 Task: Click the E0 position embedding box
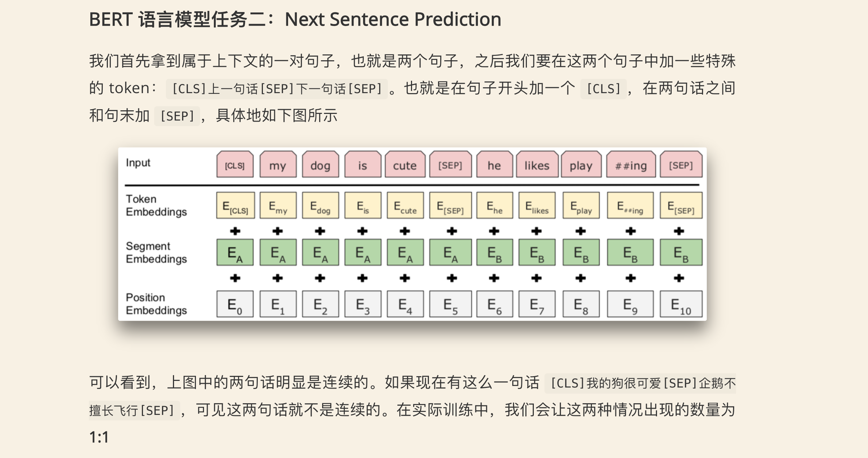click(x=235, y=304)
